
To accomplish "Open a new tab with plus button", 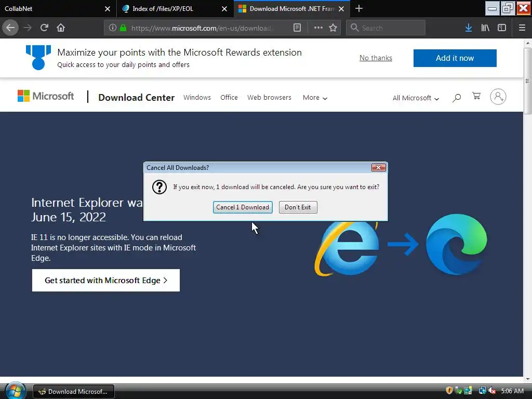I will pos(359,8).
